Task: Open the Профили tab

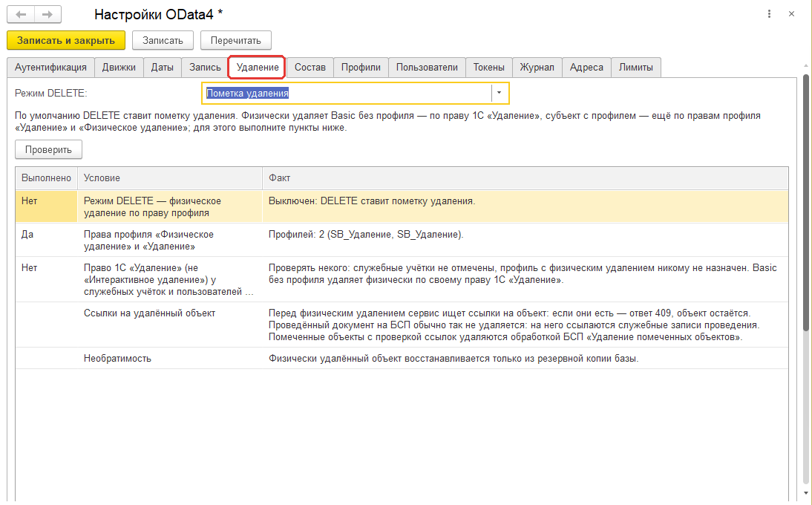Action: click(361, 68)
